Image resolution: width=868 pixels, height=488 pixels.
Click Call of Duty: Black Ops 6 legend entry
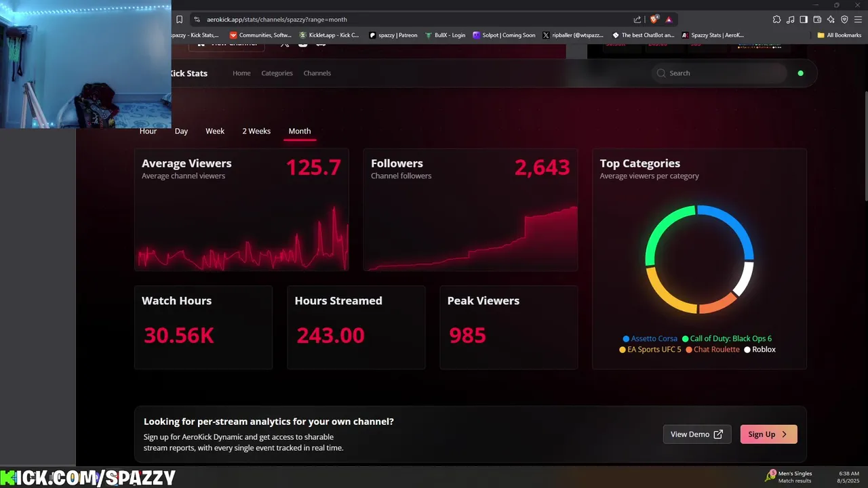coord(726,339)
